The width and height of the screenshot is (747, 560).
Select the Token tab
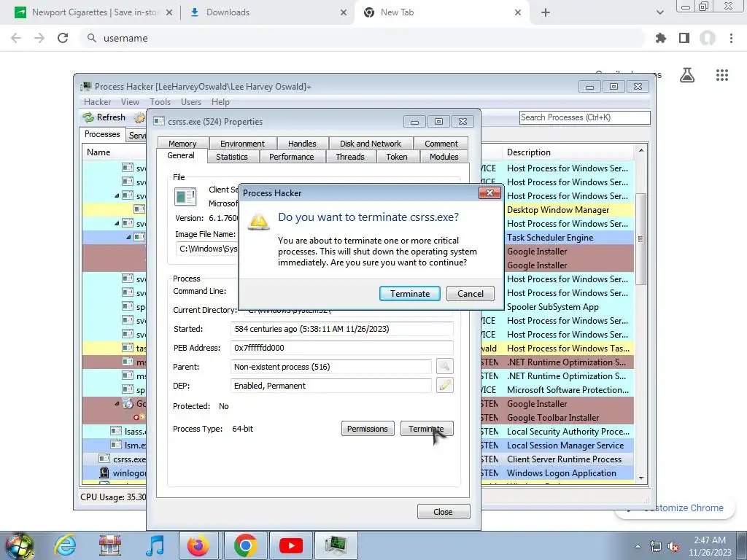click(396, 157)
